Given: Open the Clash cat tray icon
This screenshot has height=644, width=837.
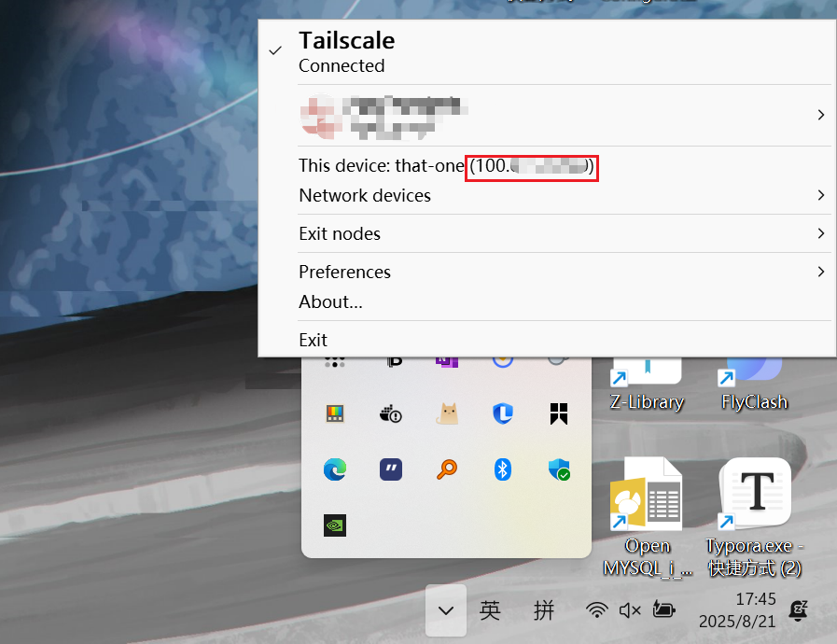Looking at the screenshot, I should click(447, 413).
